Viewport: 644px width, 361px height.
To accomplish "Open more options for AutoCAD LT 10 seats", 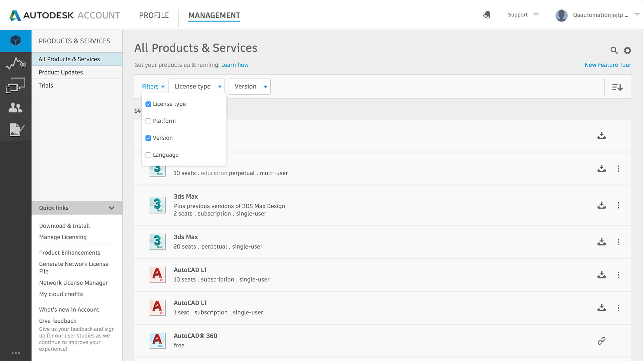I will coord(619,275).
